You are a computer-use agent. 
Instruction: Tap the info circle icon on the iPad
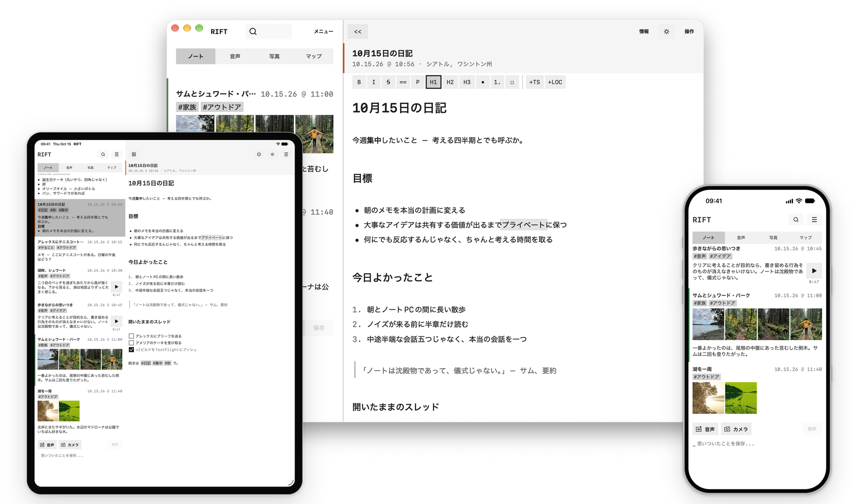pos(259,154)
